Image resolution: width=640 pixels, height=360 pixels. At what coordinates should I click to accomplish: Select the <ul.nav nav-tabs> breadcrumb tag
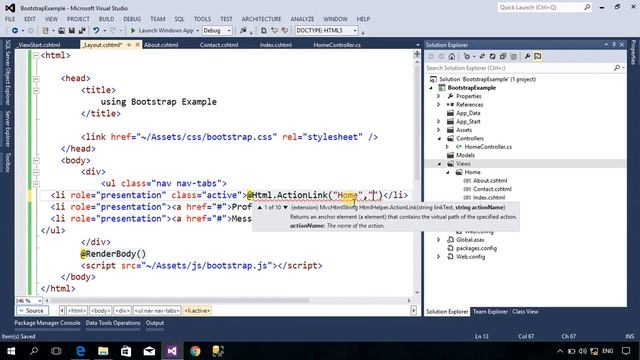[x=157, y=311]
